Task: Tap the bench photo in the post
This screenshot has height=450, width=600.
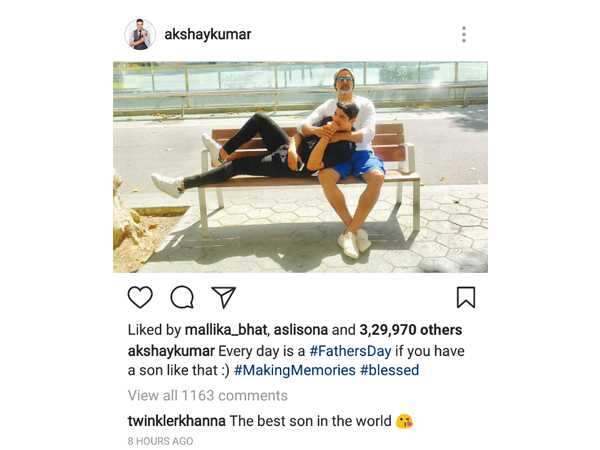Action: click(300, 167)
